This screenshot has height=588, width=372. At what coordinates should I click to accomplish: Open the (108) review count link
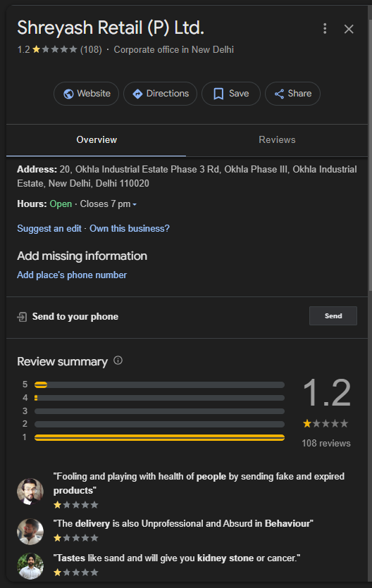91,49
